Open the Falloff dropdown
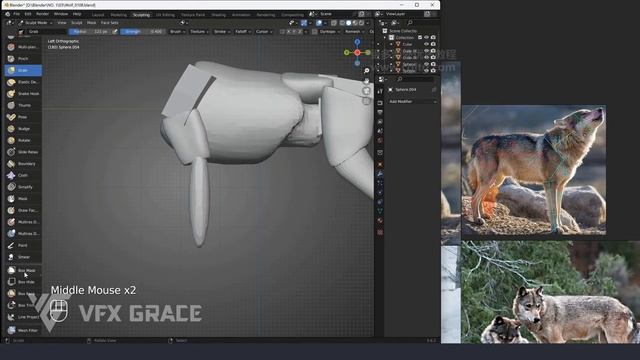Image resolution: width=640 pixels, height=360 pixels. click(243, 31)
